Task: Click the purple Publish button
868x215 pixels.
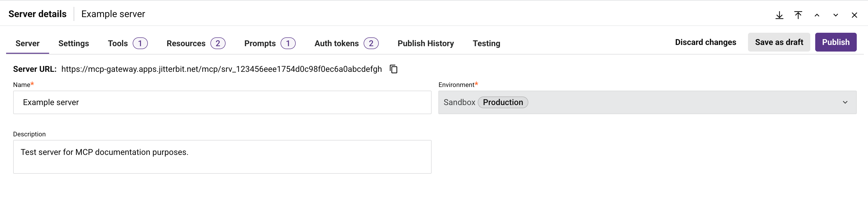Action: 836,42
